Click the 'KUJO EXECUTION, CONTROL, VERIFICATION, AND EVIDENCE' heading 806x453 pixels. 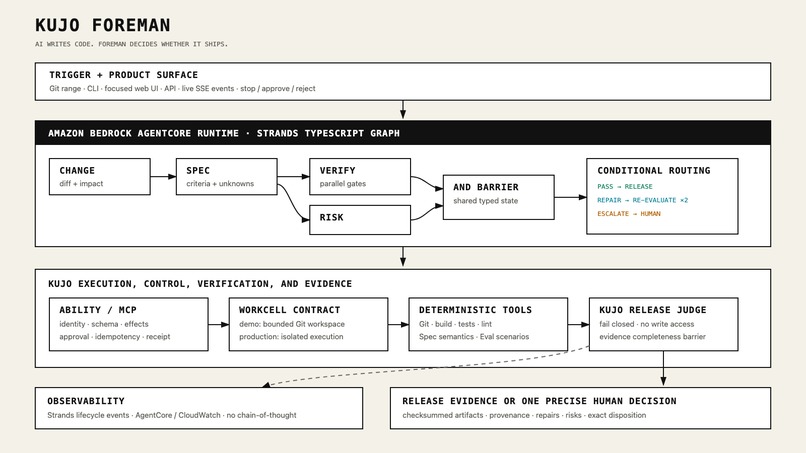pyautogui.click(x=200, y=284)
